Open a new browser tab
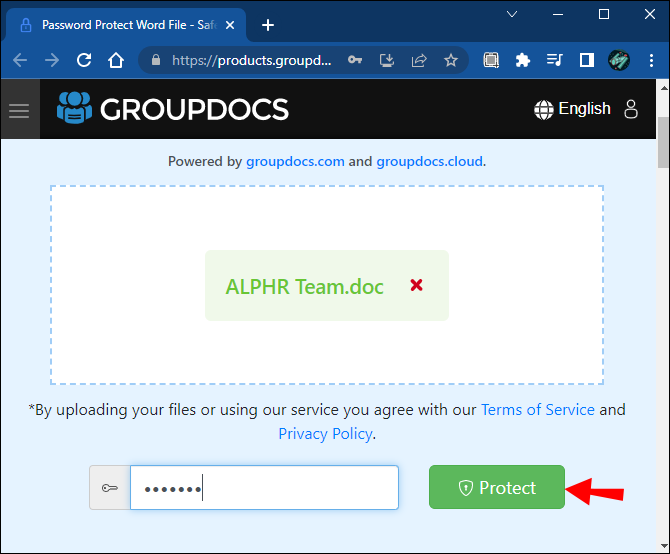Screen dimensions: 670x554 tap(268, 25)
